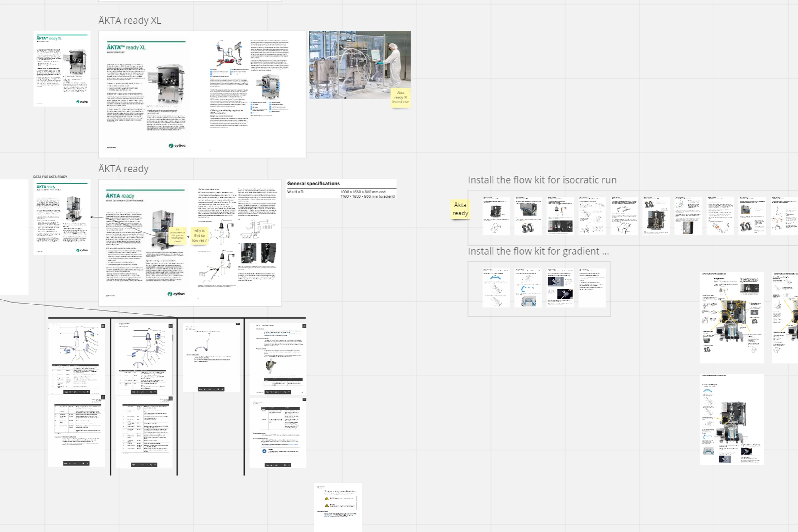The image size is (798, 532).
Task: Zoom out with minus on leftmost diagram page toolbar
Action: 79,392
